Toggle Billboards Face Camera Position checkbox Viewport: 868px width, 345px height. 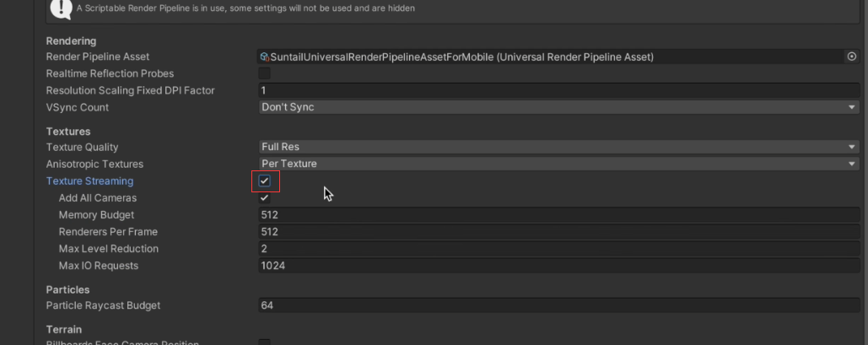(x=265, y=342)
